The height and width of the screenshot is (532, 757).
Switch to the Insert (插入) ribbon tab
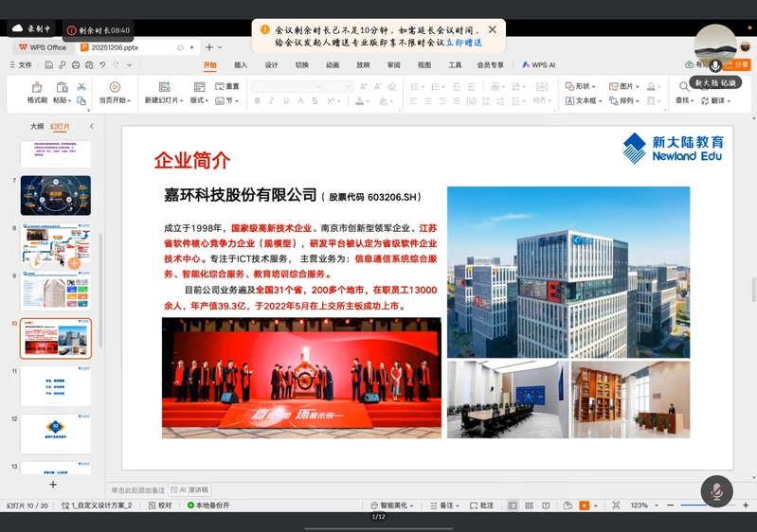click(x=241, y=65)
